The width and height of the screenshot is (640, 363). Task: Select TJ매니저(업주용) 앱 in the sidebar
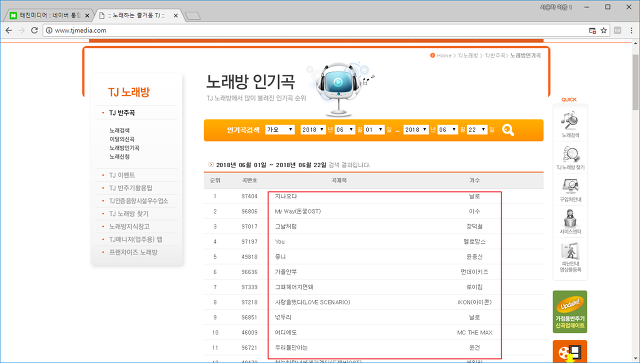(136, 239)
